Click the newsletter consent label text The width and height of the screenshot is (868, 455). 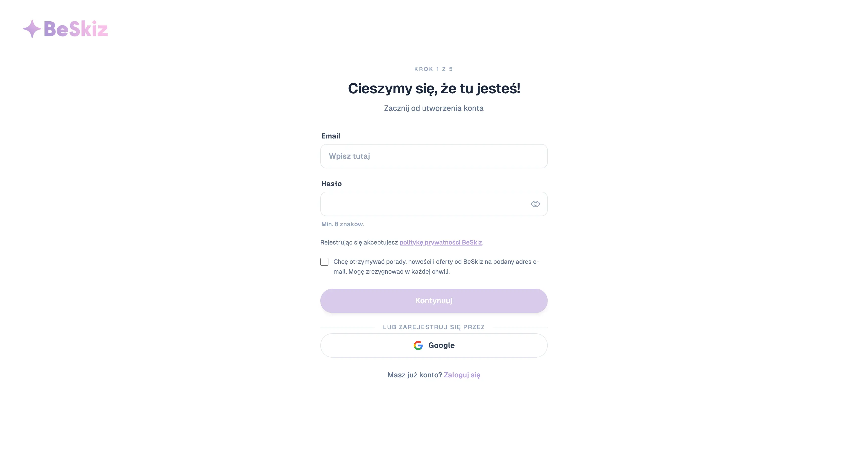point(436,266)
